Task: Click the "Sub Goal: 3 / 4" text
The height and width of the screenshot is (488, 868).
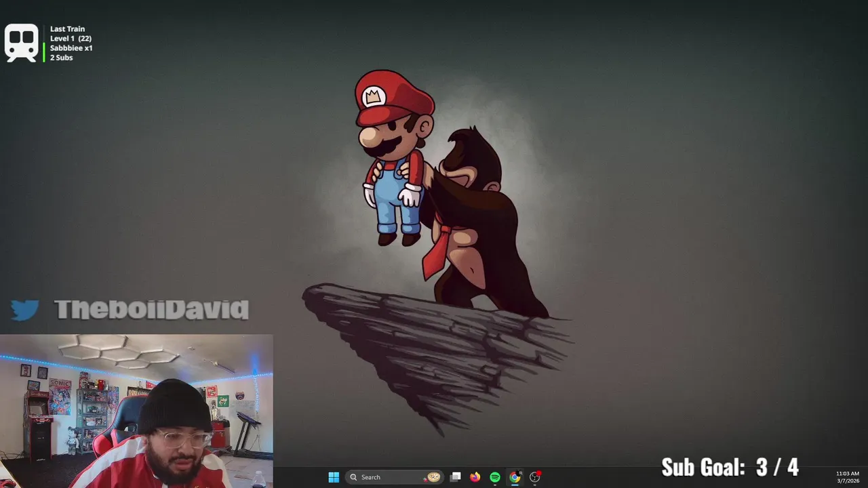Action: click(730, 467)
